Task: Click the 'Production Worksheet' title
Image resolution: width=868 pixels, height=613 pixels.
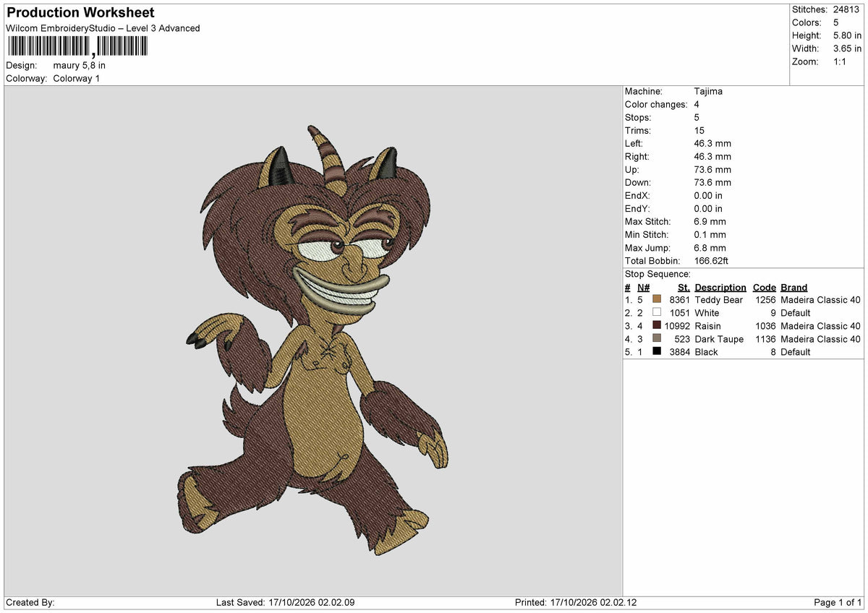Action: click(x=80, y=12)
